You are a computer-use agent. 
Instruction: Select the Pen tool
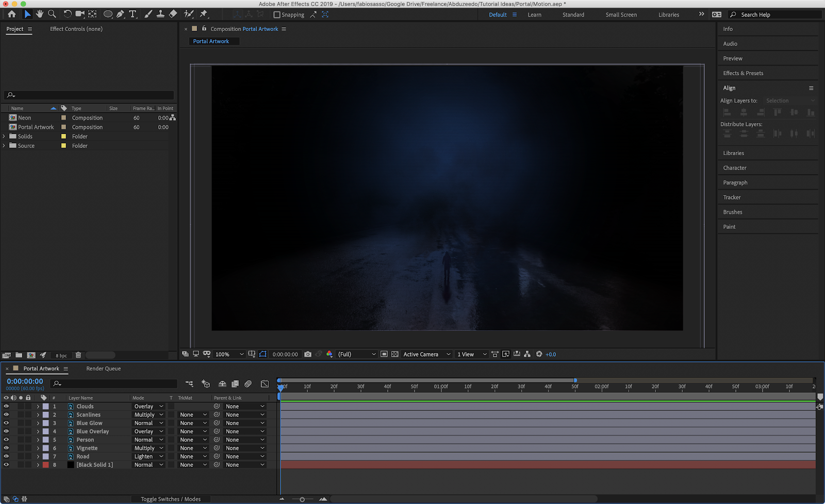120,14
